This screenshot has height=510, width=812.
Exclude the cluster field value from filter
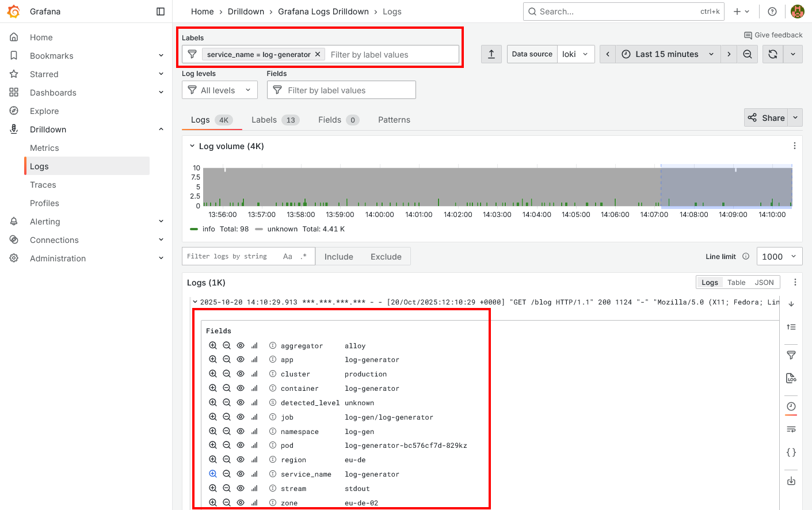pyautogui.click(x=227, y=374)
